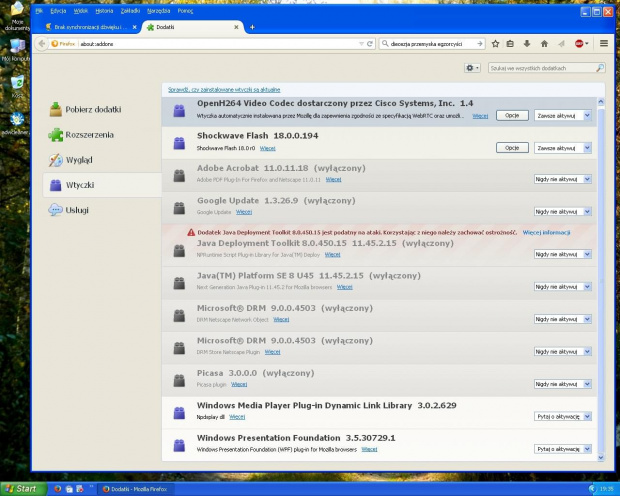Click Dodatki - Mozilla Firefox taskbar button
Viewport: 620px width, 496px height.
(x=136, y=489)
